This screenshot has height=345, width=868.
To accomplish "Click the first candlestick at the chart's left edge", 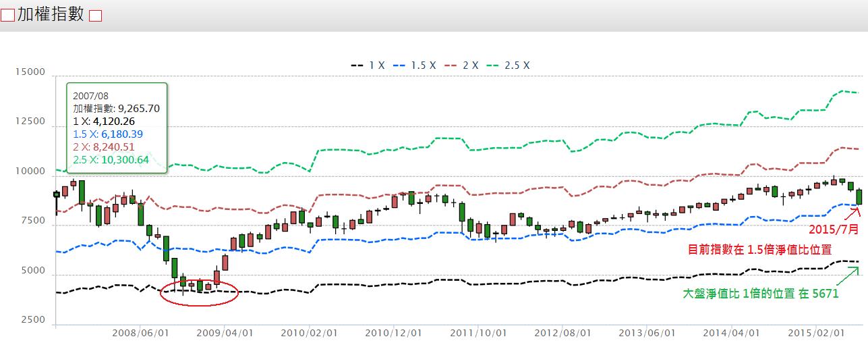I will coord(57,194).
